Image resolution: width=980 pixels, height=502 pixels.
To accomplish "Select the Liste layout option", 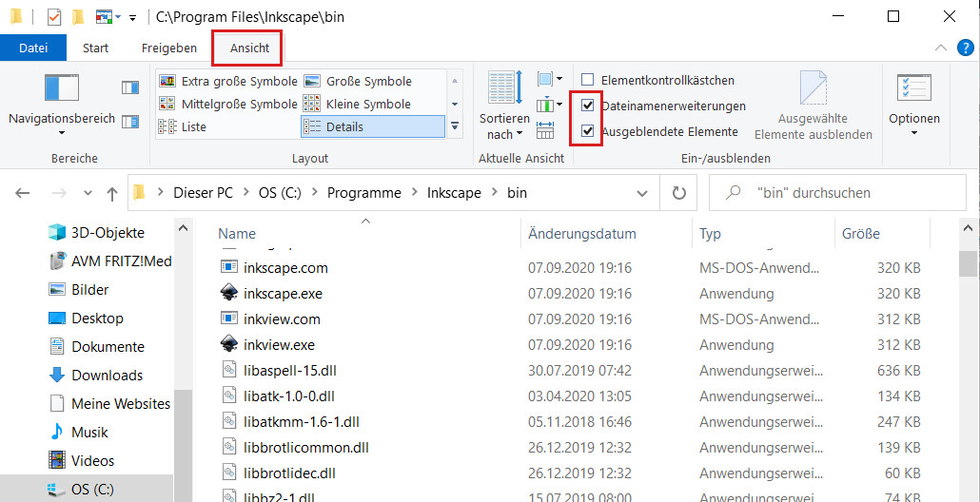I will pyautogui.click(x=193, y=126).
